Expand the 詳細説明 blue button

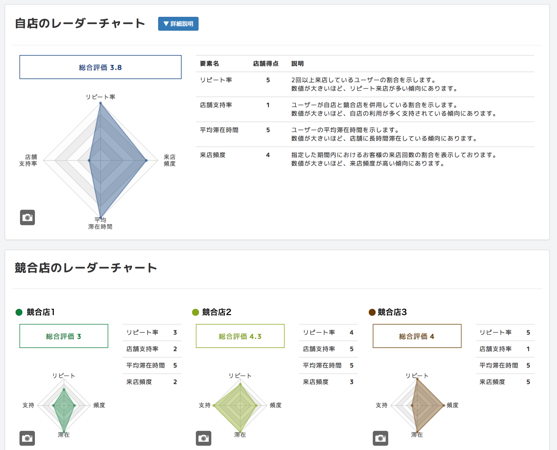coord(178,24)
